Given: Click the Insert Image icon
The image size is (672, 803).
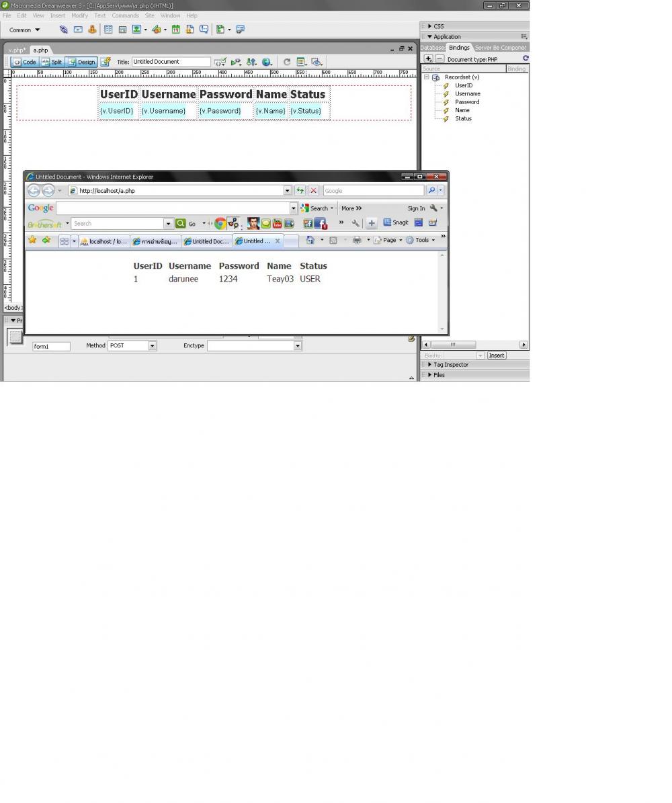Looking at the screenshot, I should tap(137, 30).
